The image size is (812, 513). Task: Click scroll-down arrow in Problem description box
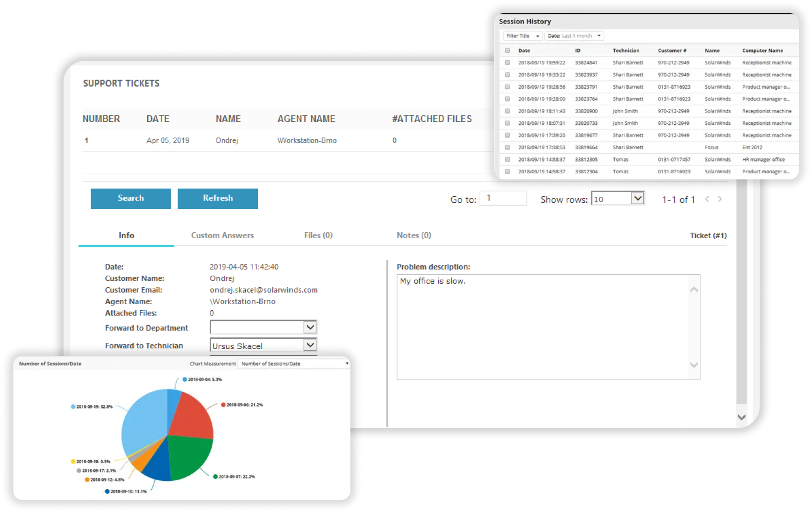(x=694, y=365)
